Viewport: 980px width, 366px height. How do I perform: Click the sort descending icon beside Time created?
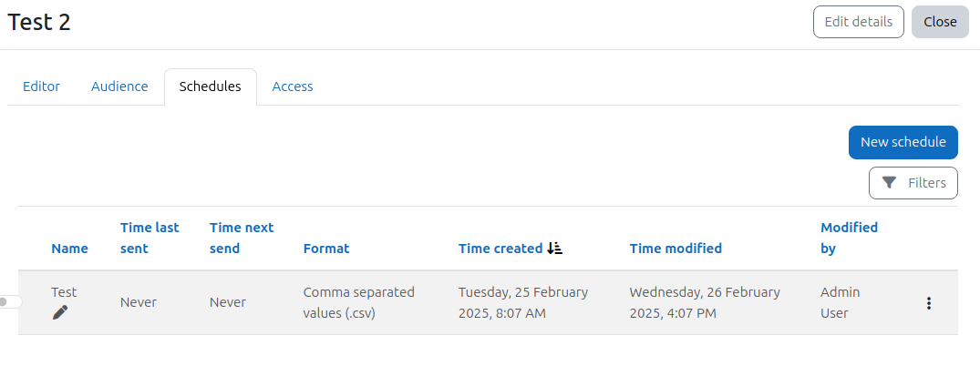click(x=554, y=248)
